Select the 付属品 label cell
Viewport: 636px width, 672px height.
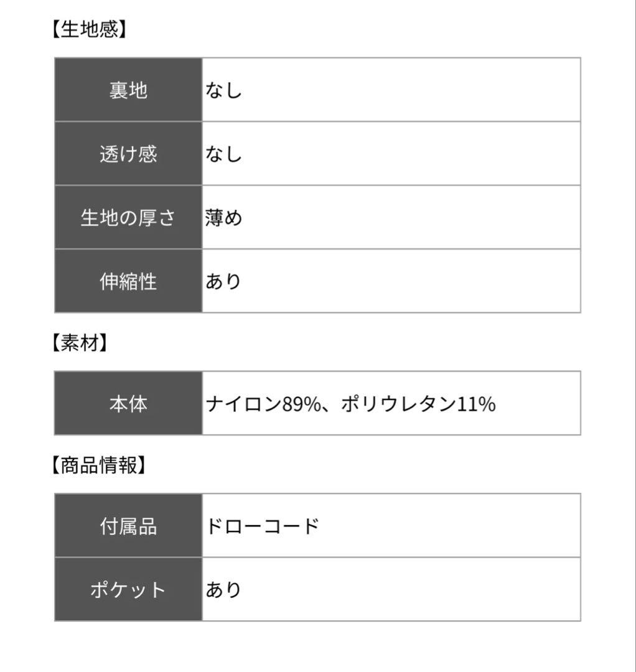pos(128,526)
